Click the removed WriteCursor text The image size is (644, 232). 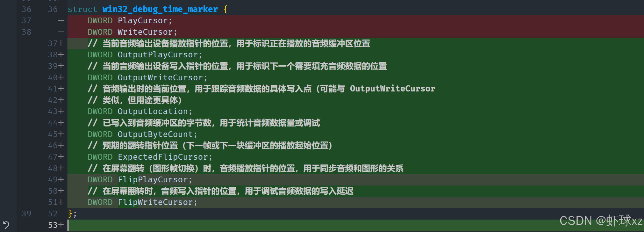145,32
